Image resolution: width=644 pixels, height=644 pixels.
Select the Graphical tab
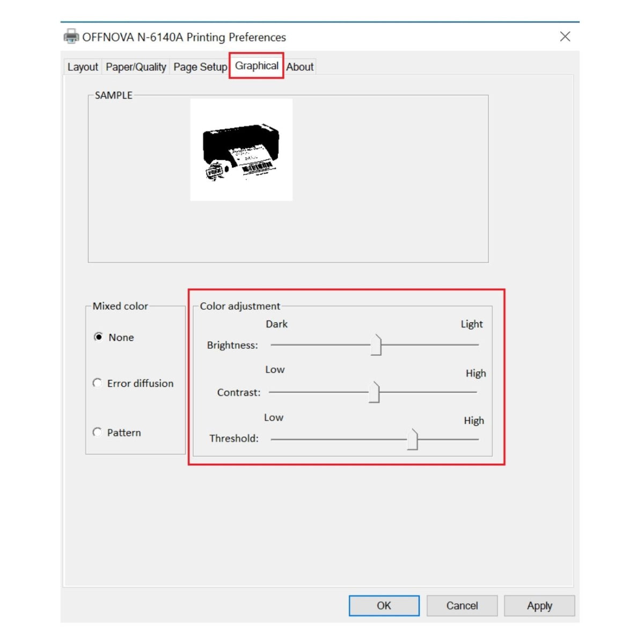(257, 66)
